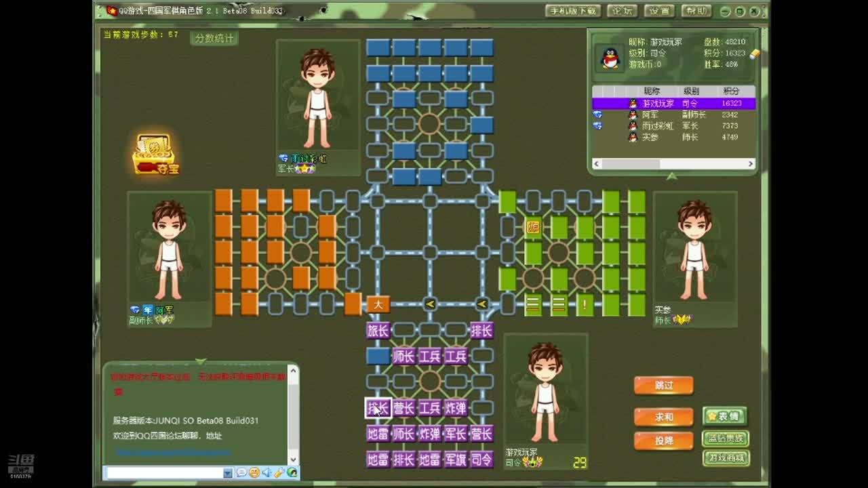Select the 工兵 piece between 营长 and 炸弹
Viewport: 868px width, 488px height.
coord(430,408)
